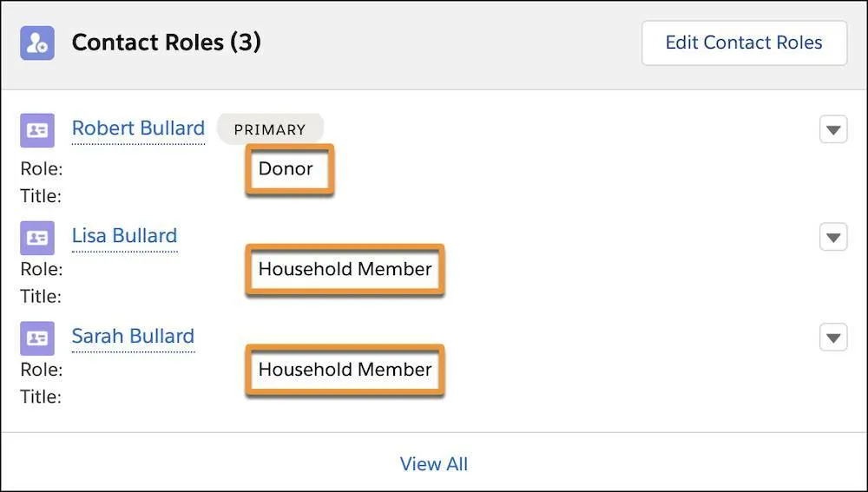Click Sarah's Household Member role value
Screen dimensions: 868x492
click(x=345, y=370)
